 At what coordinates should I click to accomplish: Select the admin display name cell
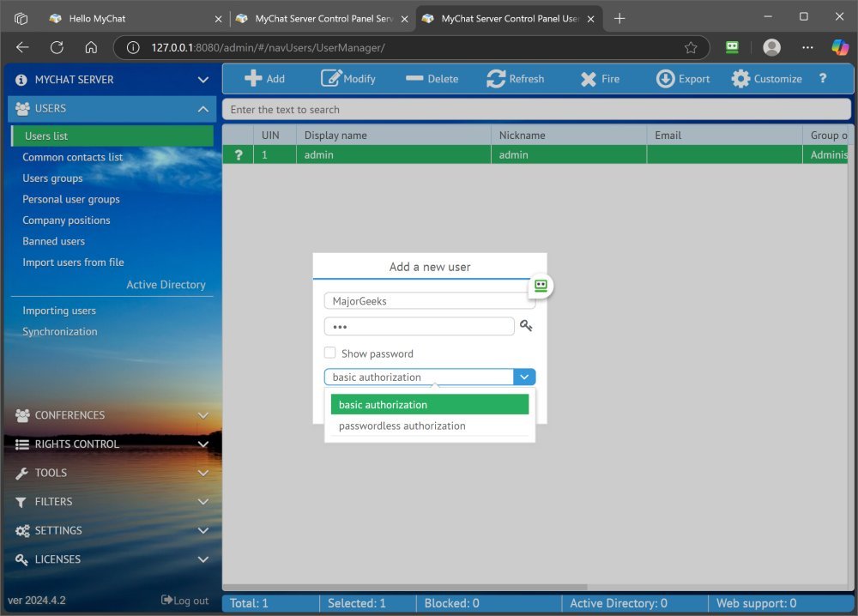394,154
